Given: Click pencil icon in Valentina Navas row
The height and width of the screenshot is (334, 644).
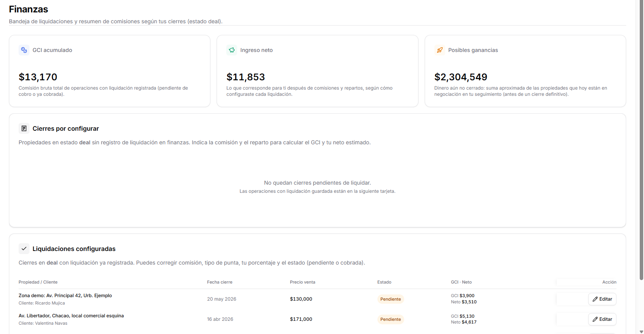Looking at the screenshot, I should 595,319.
